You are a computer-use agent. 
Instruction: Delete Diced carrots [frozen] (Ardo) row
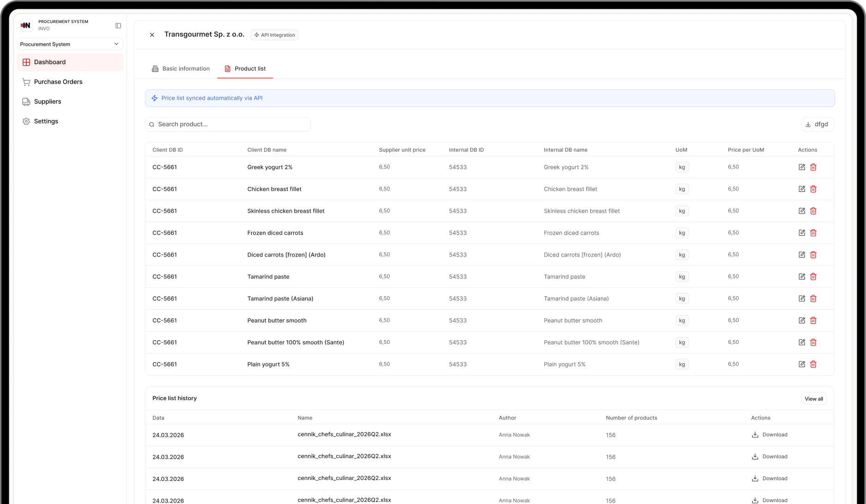[x=813, y=255]
